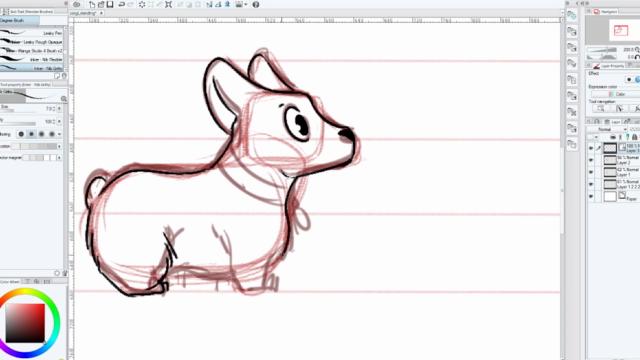Pick a color in the color wheel square
This screenshot has width=640, height=360.
coord(25,323)
